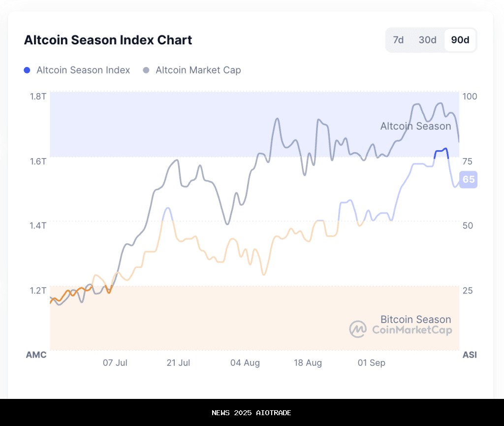This screenshot has width=504, height=426.
Task: Click the 07 Jul date label
Action: (115, 363)
